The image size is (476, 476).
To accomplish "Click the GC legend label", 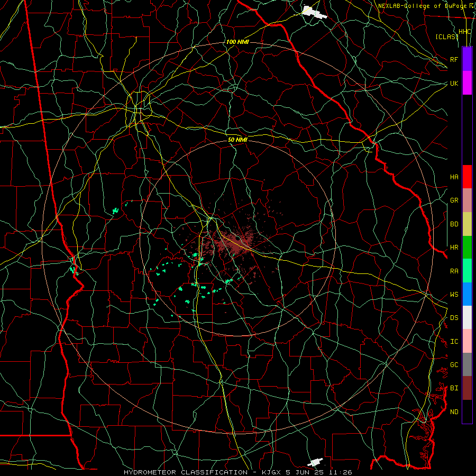I will [x=454, y=365].
